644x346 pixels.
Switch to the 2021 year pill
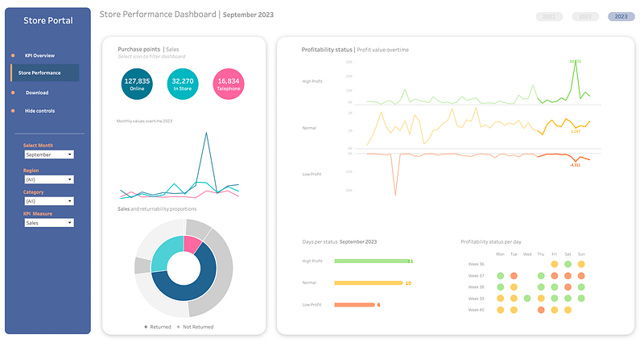coord(548,16)
